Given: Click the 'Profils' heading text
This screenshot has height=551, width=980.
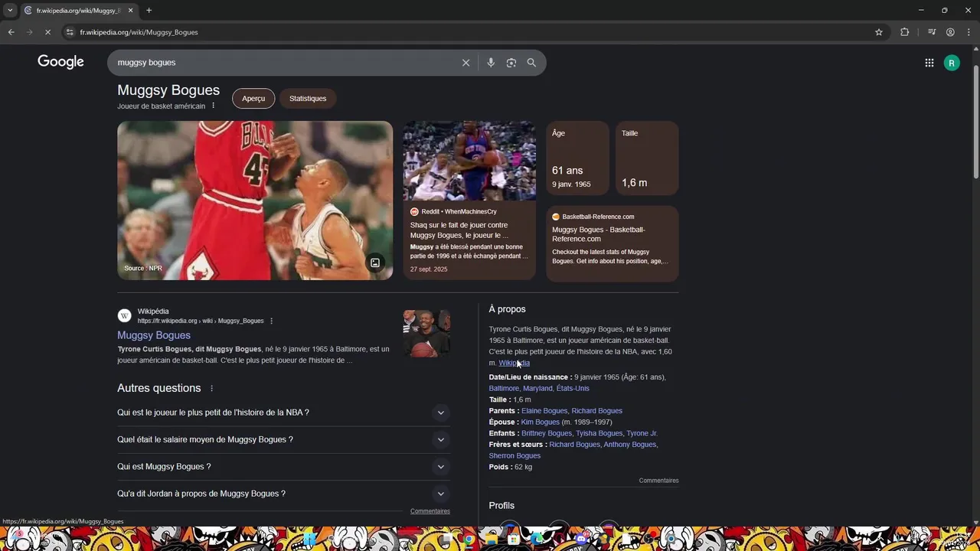Looking at the screenshot, I should [501, 506].
